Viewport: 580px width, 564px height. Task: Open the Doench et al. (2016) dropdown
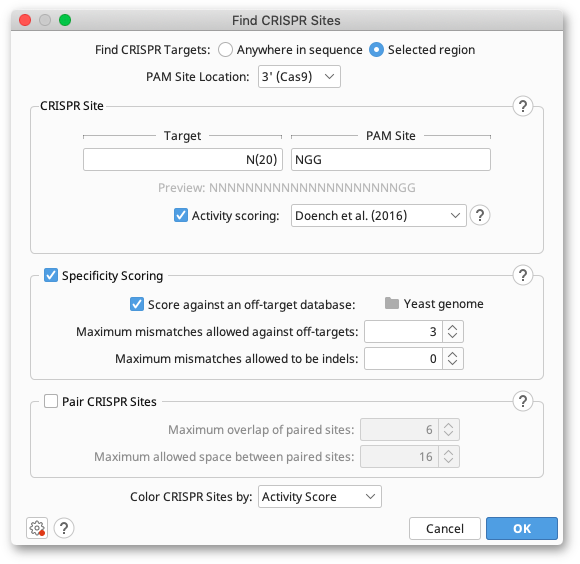point(378,215)
